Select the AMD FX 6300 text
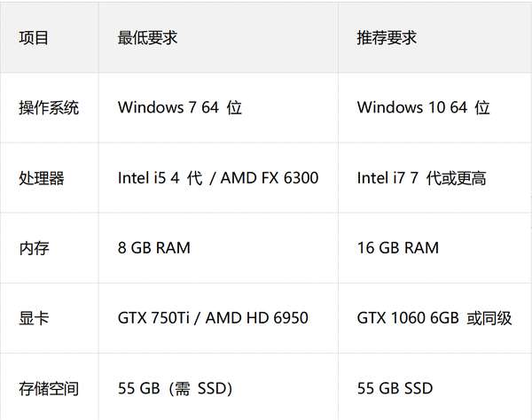The height and width of the screenshot is (420, 532). [270, 178]
